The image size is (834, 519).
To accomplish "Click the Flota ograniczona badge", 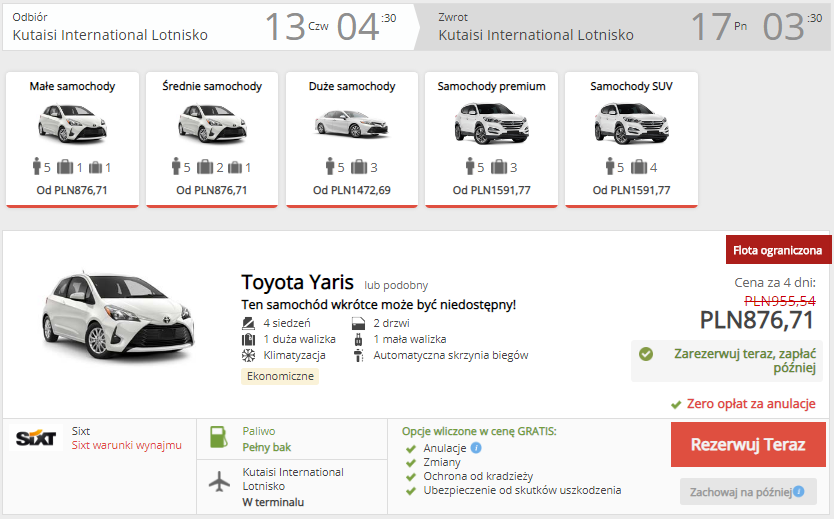I will (x=778, y=250).
